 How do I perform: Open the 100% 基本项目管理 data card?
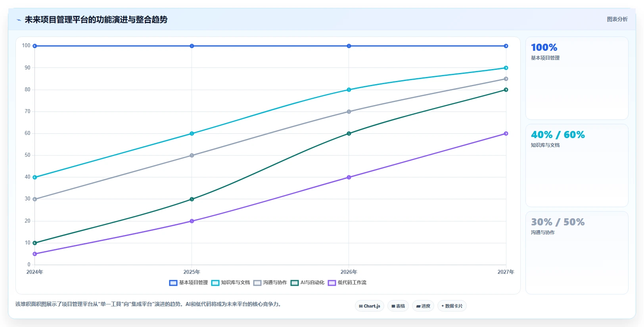coord(577,78)
